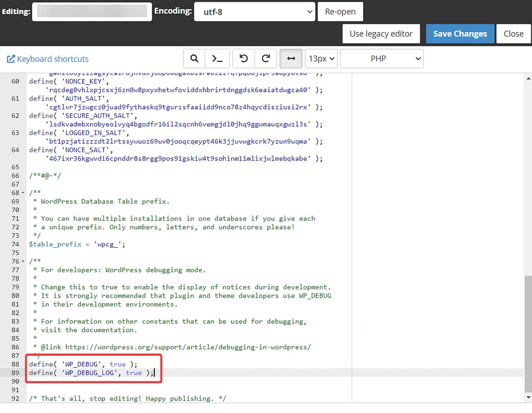
Task: Close the file editor
Action: point(513,33)
